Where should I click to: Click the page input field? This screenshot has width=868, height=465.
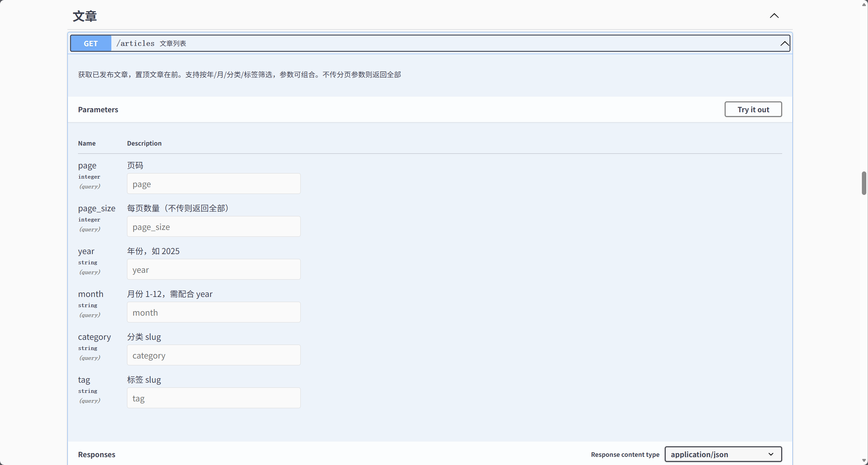pyautogui.click(x=214, y=184)
